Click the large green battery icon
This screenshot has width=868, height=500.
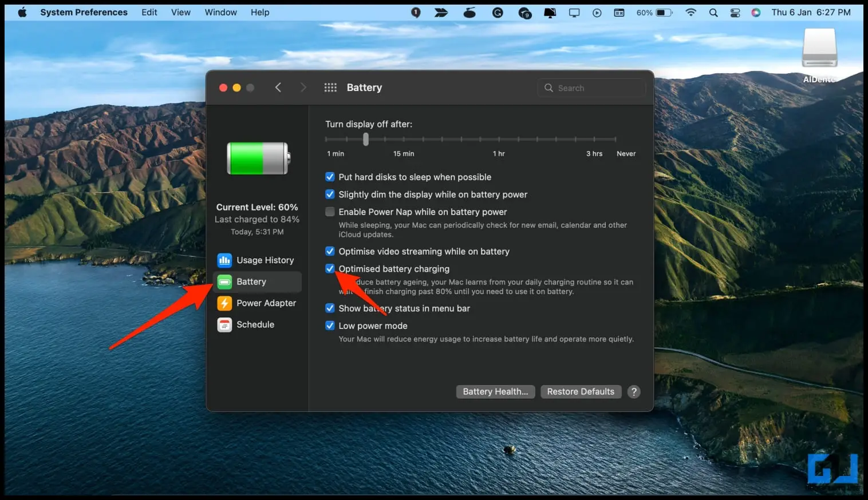point(259,158)
